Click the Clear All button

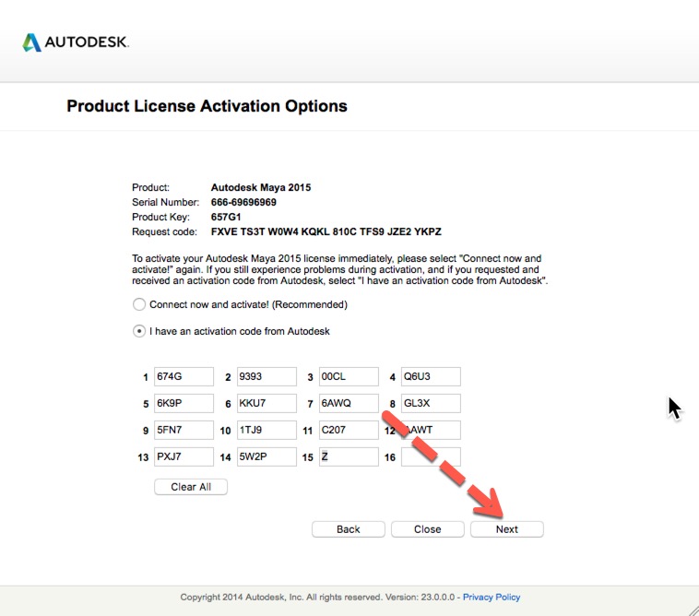point(191,487)
